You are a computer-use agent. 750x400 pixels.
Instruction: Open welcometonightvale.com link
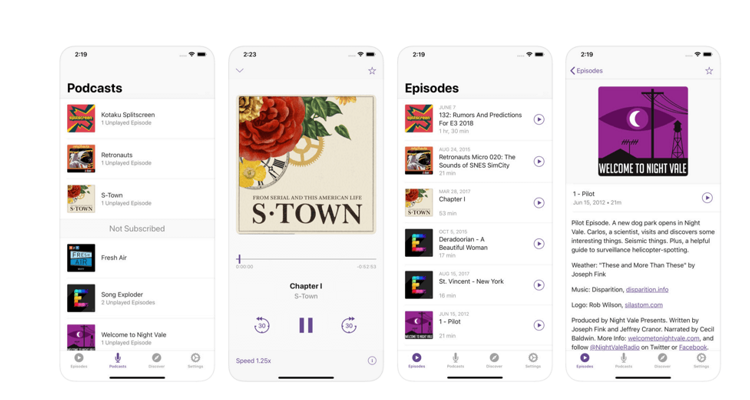point(663,338)
